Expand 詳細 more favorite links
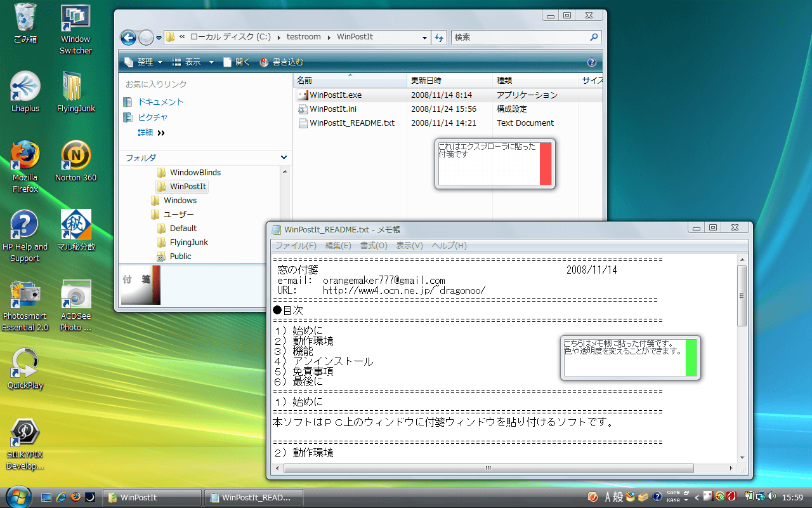Image resolution: width=812 pixels, height=508 pixels. tap(151, 133)
